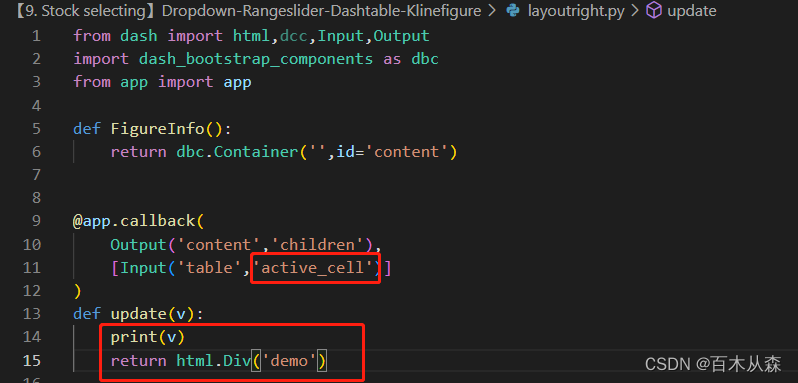
Task: Open the update symbol breadcrumb
Action: pyautogui.click(x=692, y=11)
